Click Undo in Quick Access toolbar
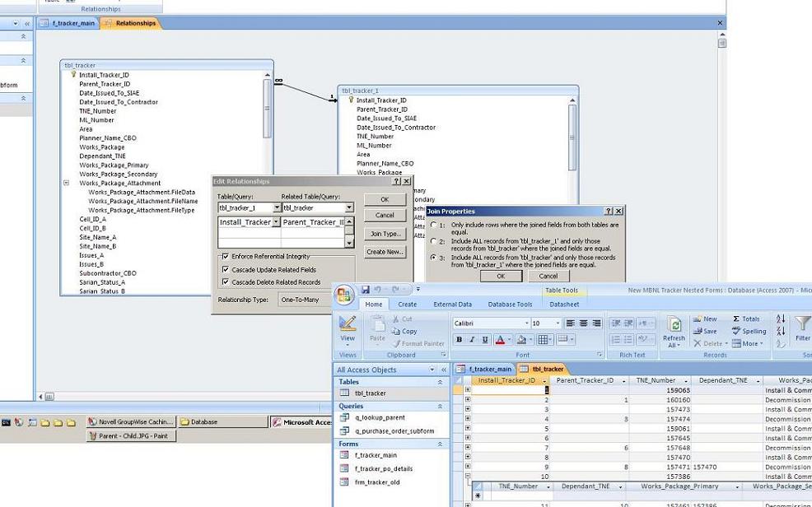Image resolution: width=812 pixels, height=507 pixels. point(377,290)
